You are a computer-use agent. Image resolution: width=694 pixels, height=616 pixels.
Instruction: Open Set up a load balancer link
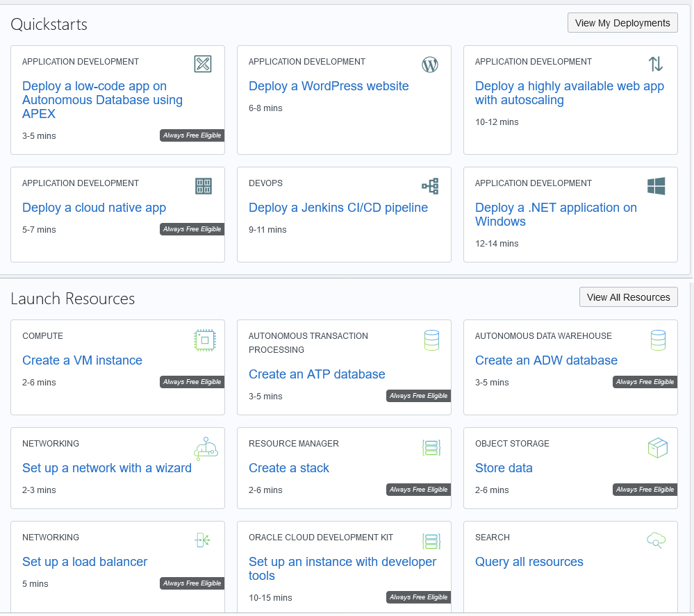coord(85,562)
